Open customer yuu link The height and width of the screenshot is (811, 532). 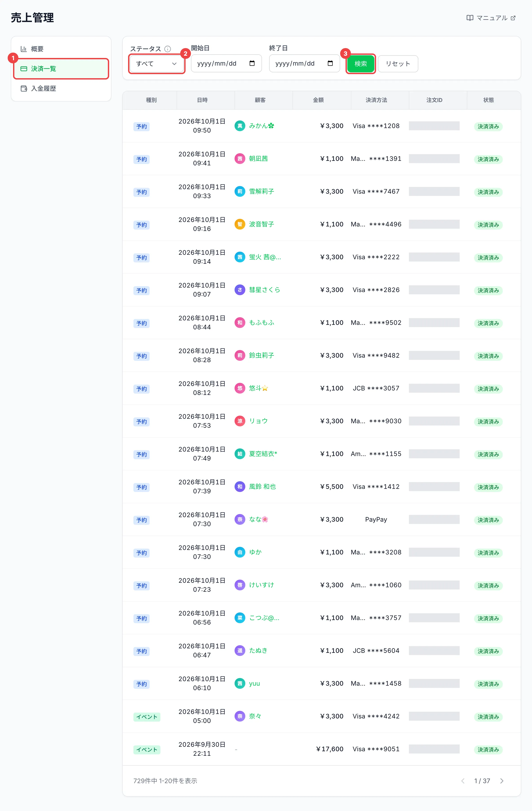255,684
